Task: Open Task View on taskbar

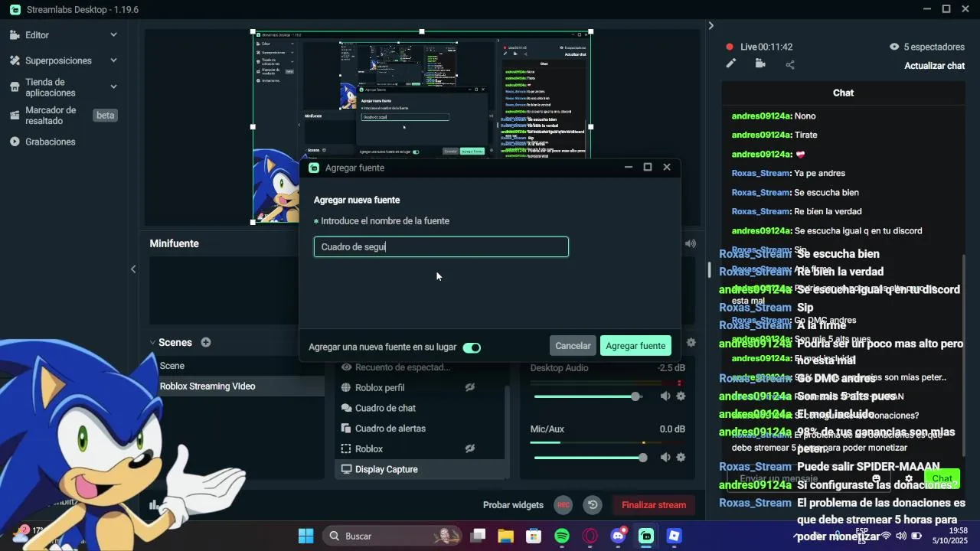Action: (478, 536)
